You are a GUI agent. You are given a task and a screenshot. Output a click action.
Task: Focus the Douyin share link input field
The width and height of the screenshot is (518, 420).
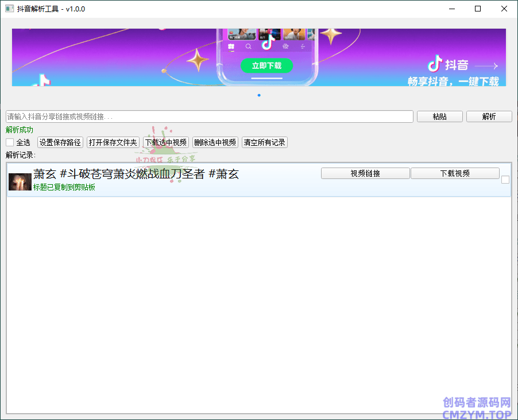[210, 116]
